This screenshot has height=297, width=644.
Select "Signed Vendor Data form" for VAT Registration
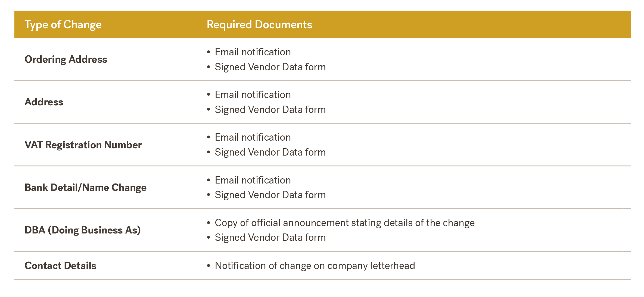point(270,152)
